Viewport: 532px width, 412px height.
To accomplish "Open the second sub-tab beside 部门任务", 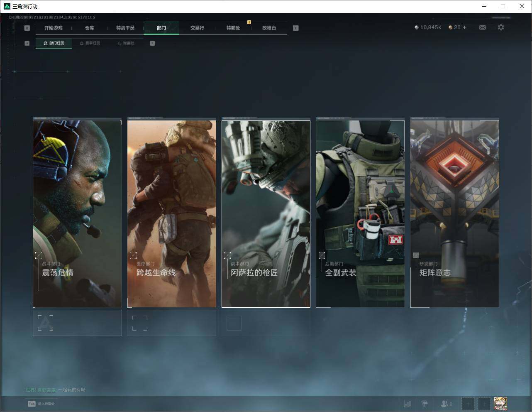I will tap(90, 43).
